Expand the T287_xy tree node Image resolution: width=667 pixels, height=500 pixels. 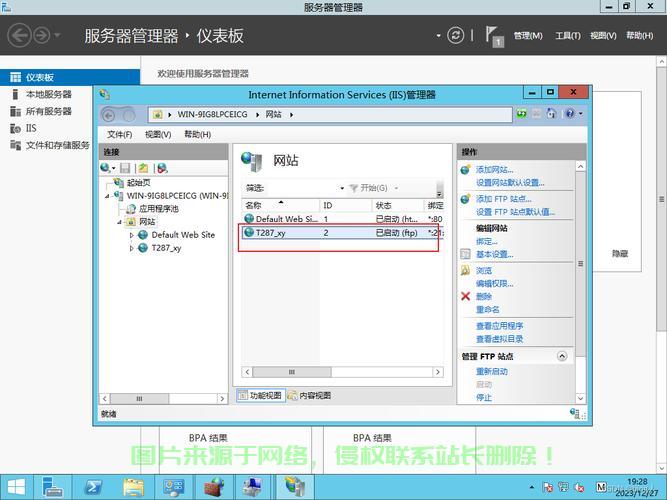131,248
